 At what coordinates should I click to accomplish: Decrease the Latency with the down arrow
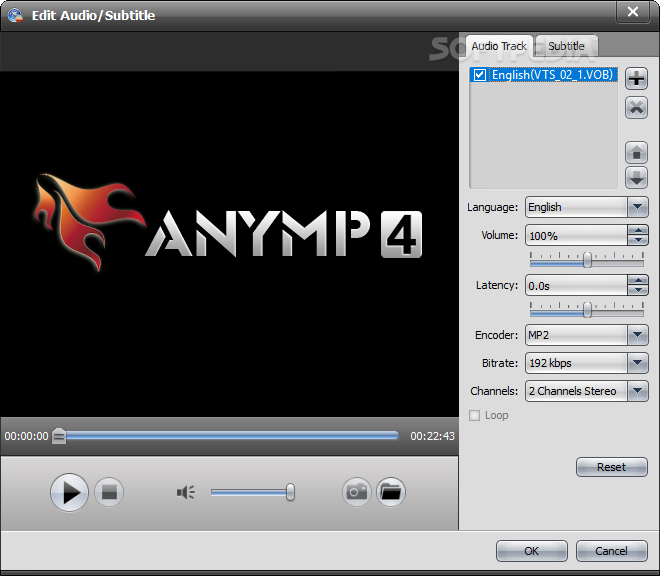tap(638, 291)
